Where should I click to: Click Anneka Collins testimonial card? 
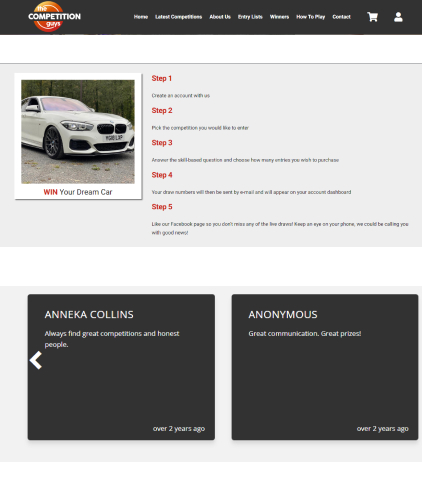coord(121,367)
